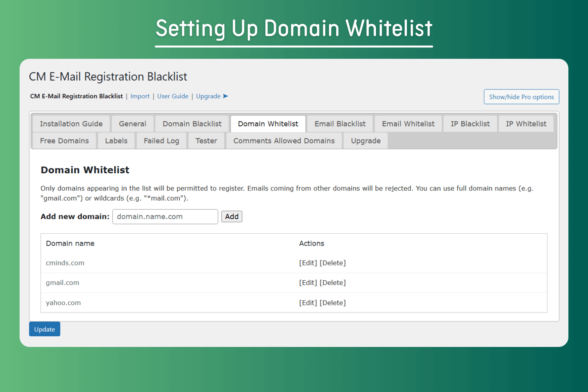This screenshot has height=392, width=588.
Task: Click the bold CM E-Mail Registration Blacklist breadcrumb
Action: click(x=76, y=96)
